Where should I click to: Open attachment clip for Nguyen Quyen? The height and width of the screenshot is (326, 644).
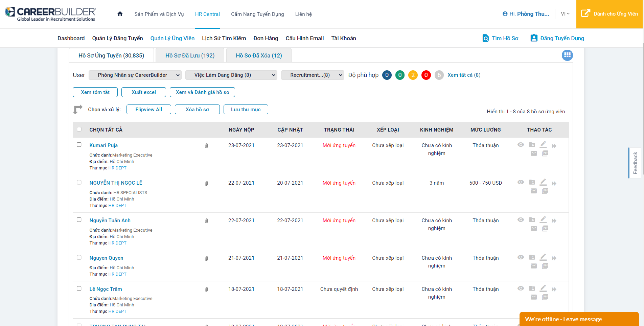tap(206, 258)
